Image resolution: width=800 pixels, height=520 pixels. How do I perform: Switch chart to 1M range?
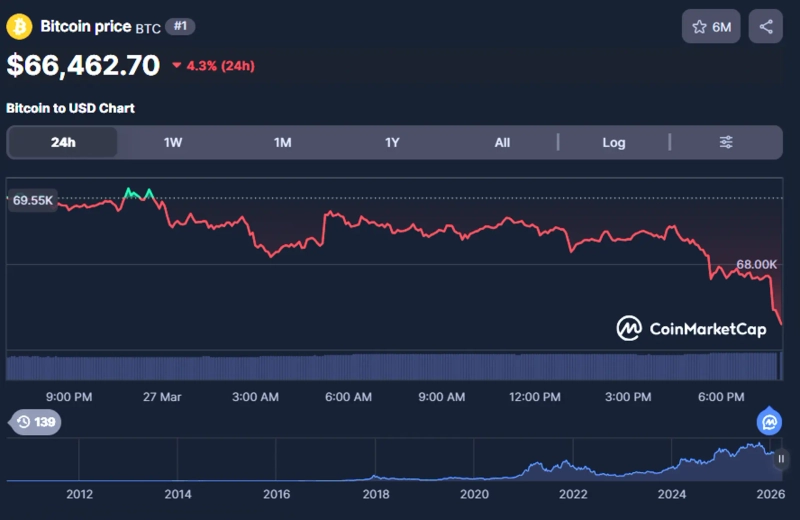click(x=283, y=142)
